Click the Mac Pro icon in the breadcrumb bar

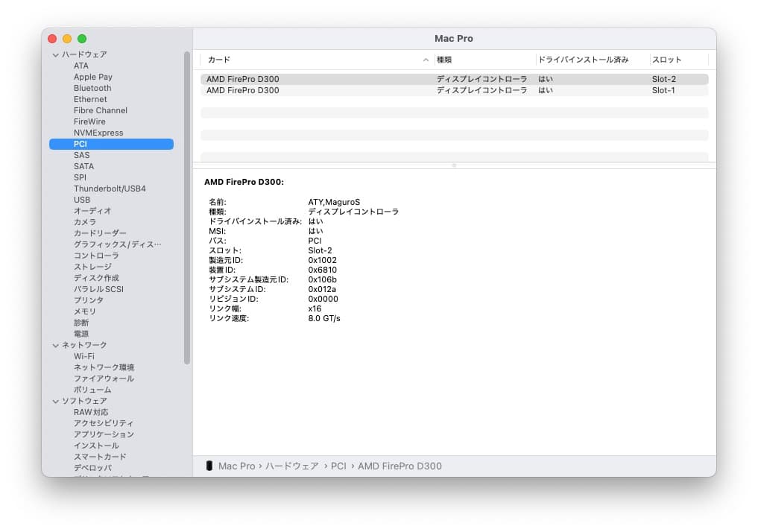point(212,466)
